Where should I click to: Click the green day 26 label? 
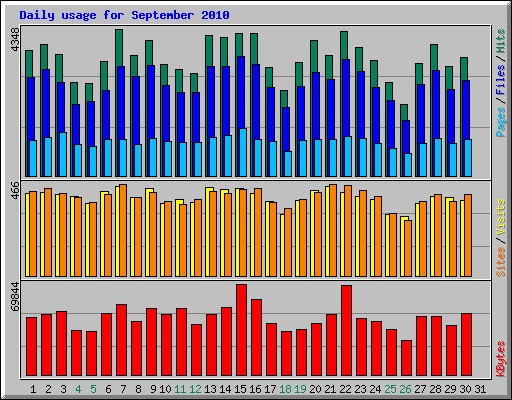(405, 389)
